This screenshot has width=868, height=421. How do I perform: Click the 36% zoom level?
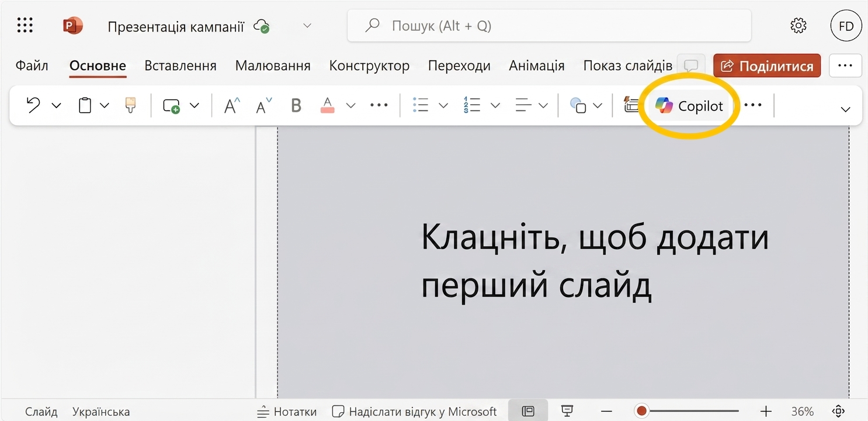click(x=802, y=412)
